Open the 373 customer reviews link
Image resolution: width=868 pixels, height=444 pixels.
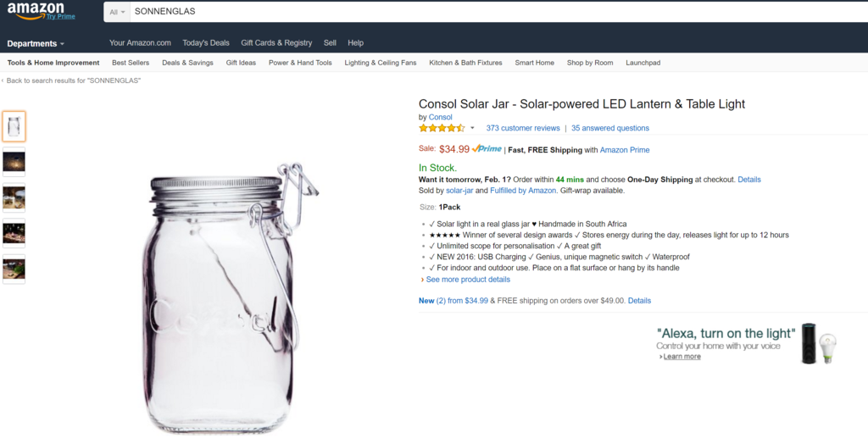[523, 129]
